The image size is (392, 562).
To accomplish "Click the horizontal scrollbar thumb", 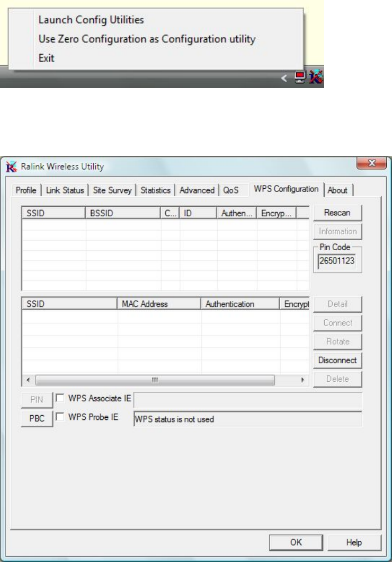I will (x=155, y=380).
